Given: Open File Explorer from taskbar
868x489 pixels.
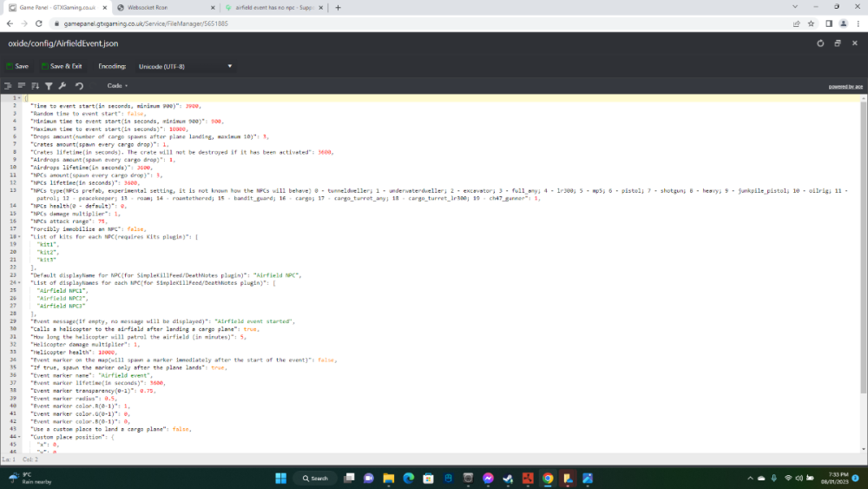Looking at the screenshot, I should [389, 478].
